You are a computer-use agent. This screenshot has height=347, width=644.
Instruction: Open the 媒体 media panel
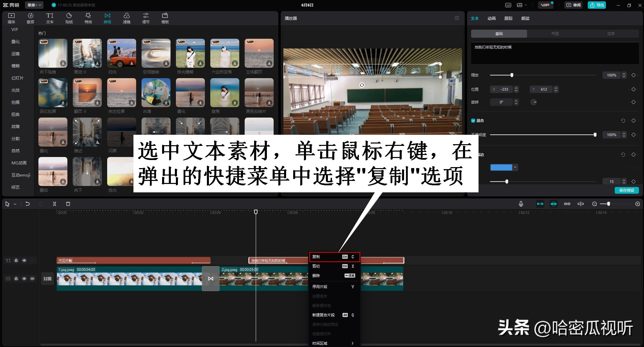(11, 18)
